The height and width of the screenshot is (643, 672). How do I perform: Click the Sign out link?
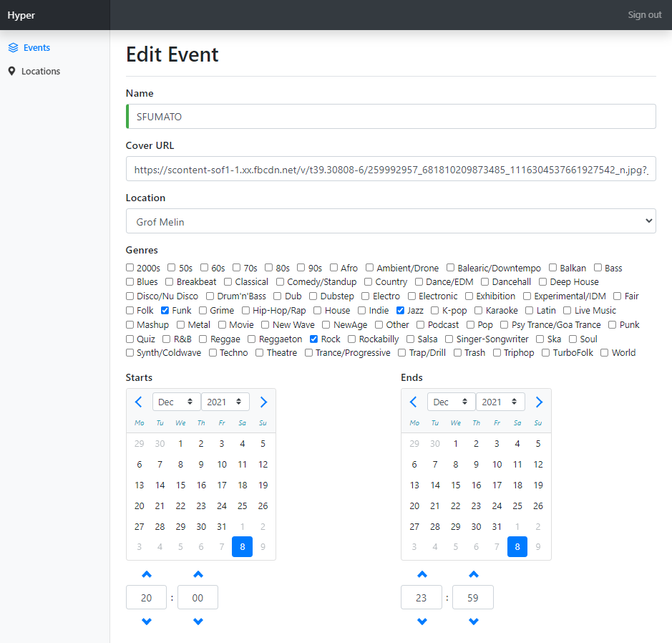(644, 15)
